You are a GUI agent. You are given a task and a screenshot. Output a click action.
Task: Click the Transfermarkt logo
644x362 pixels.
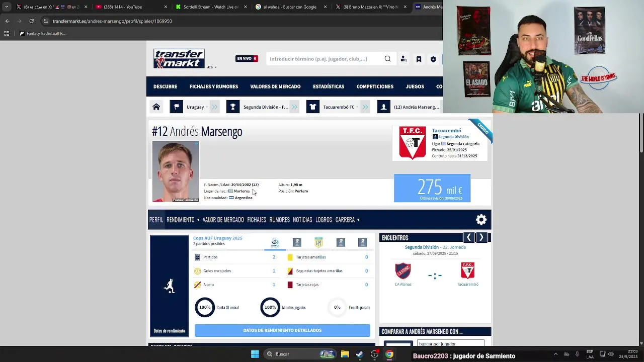pos(179,59)
